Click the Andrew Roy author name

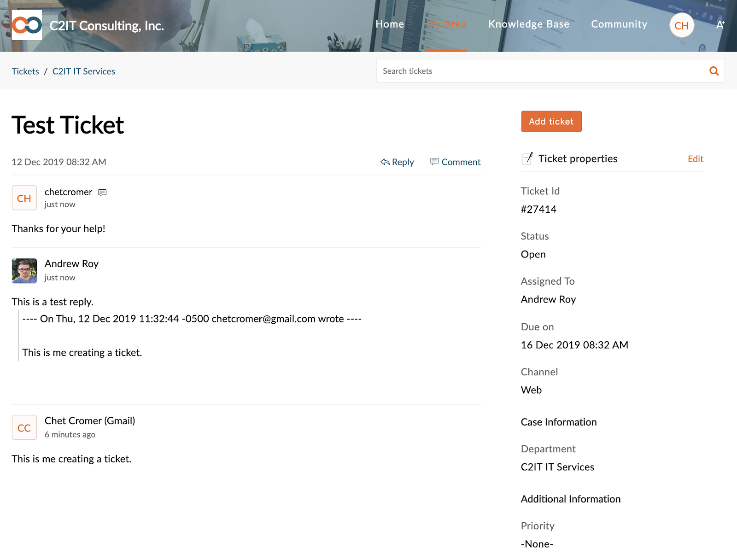(x=71, y=264)
